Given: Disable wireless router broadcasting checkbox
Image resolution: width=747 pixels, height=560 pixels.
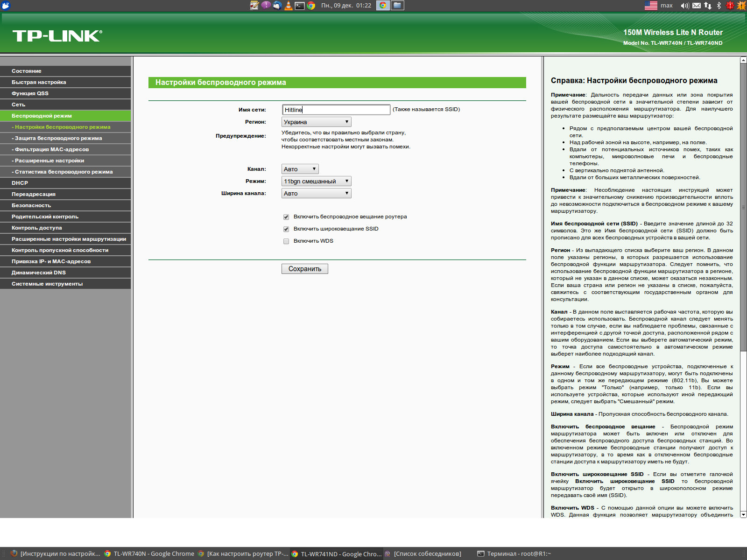Looking at the screenshot, I should tap(286, 217).
